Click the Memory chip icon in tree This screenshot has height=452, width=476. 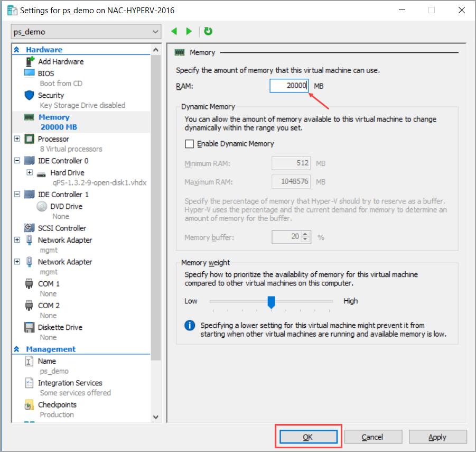coord(29,117)
